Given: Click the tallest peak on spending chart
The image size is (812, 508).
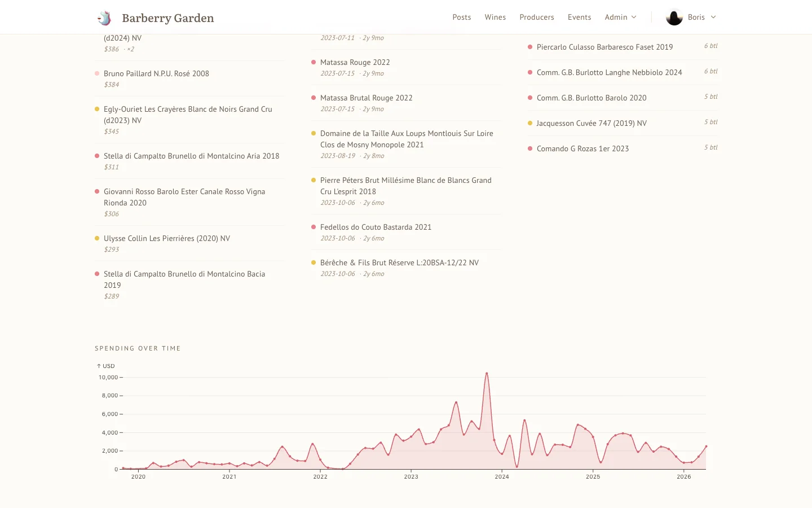Looking at the screenshot, I should tap(487, 373).
